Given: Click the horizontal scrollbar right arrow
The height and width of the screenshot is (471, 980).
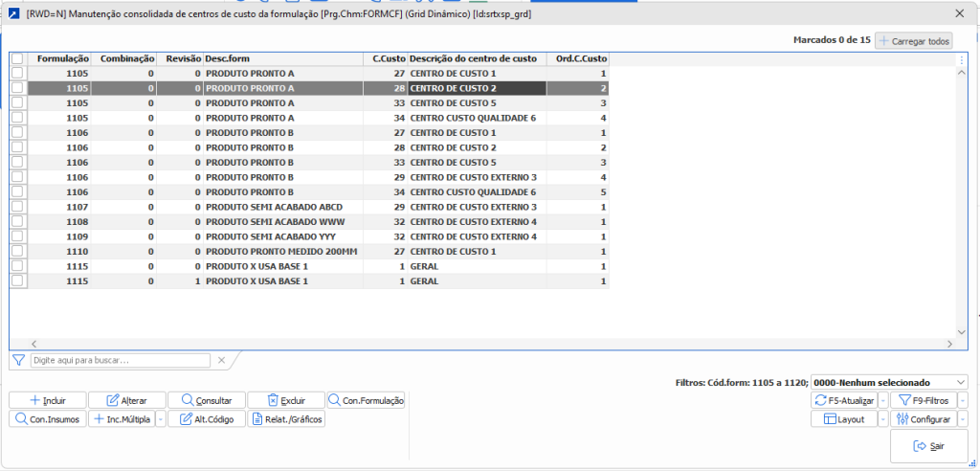Looking at the screenshot, I should [949, 344].
